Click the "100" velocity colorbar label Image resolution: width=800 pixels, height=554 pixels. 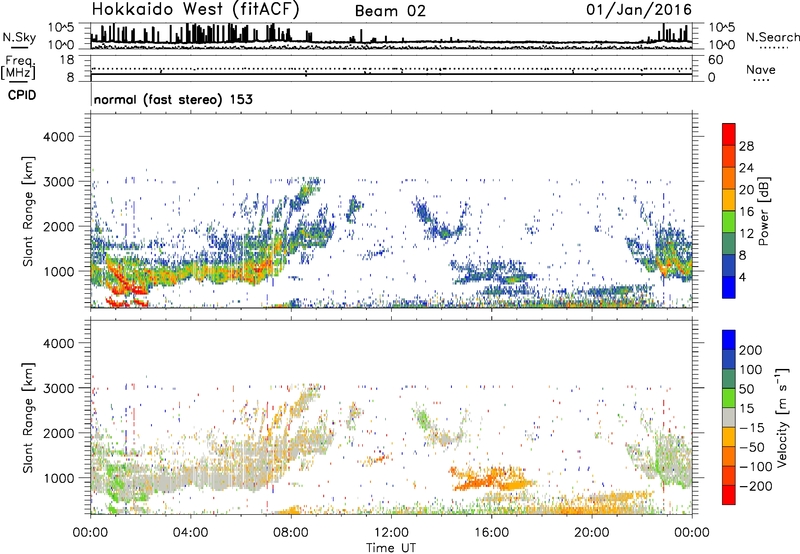click(751, 370)
